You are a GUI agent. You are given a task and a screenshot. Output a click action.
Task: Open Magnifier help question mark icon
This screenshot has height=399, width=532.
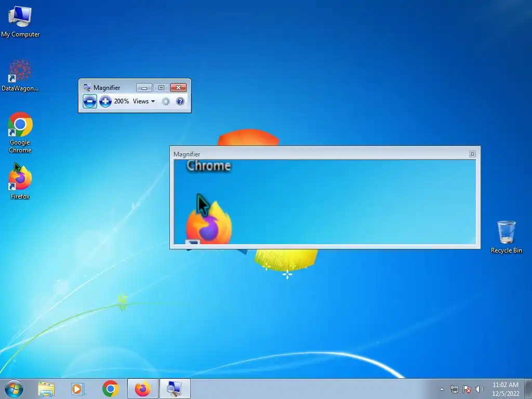coord(180,101)
